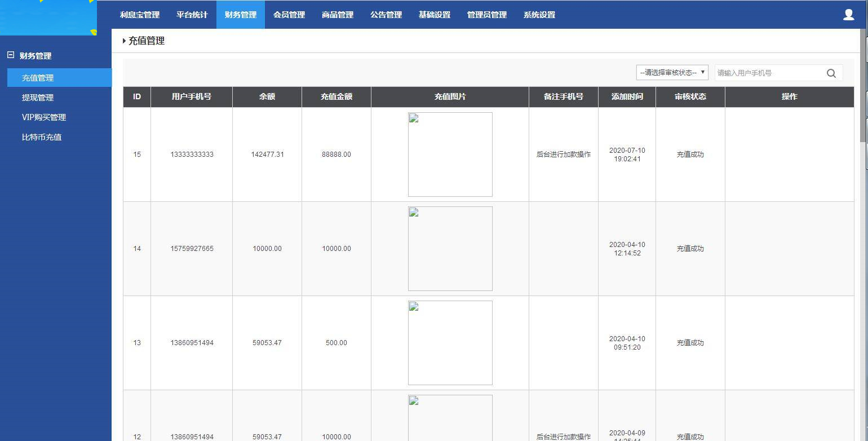The image size is (868, 441).
Task: Click the magnifying glass search icon
Action: (831, 73)
